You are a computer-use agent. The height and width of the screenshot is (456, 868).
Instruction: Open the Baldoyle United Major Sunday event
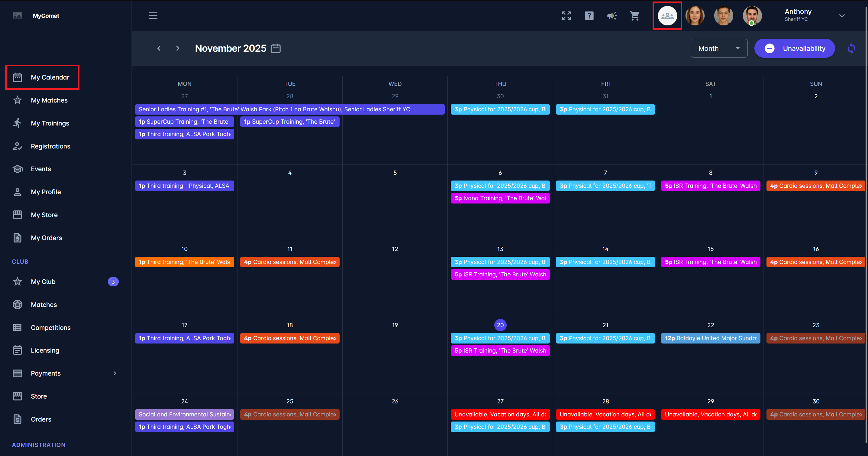click(x=710, y=338)
